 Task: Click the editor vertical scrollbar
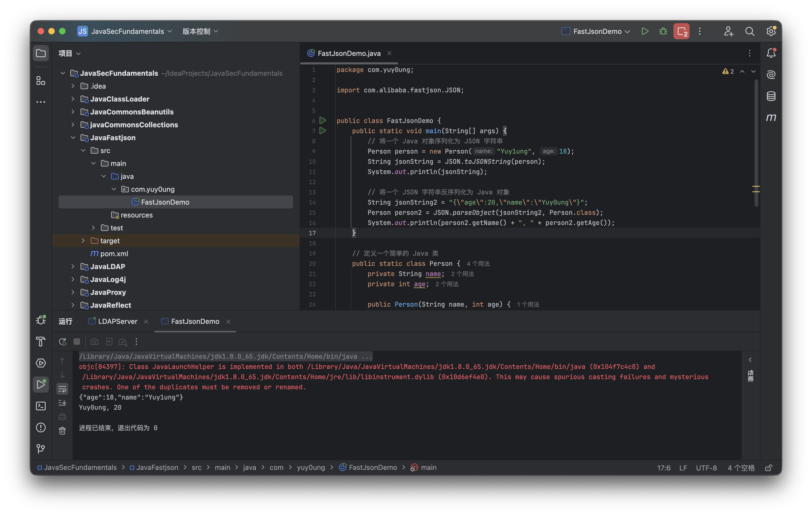(x=756, y=142)
